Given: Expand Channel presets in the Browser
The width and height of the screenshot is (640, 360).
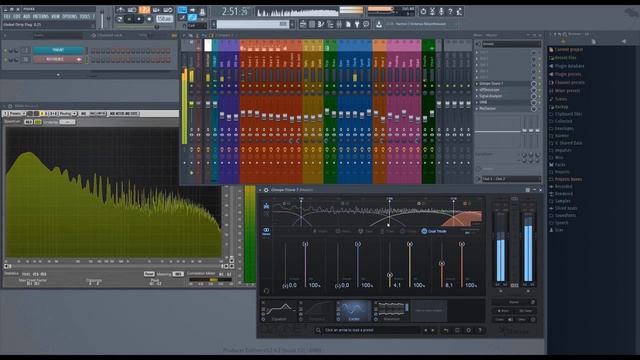Looking at the screenshot, I should (569, 82).
